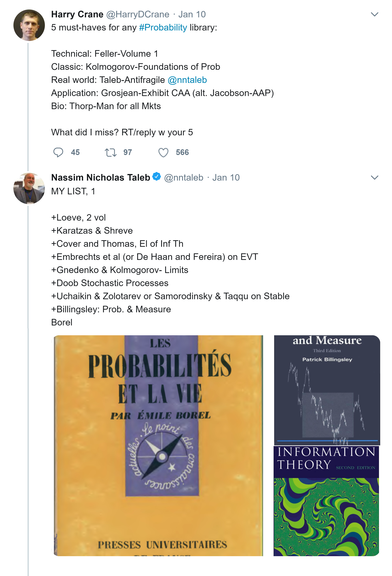The image size is (392, 576).
Task: Click the reply icon under Harry Crane's tweet
Action: click(58, 152)
